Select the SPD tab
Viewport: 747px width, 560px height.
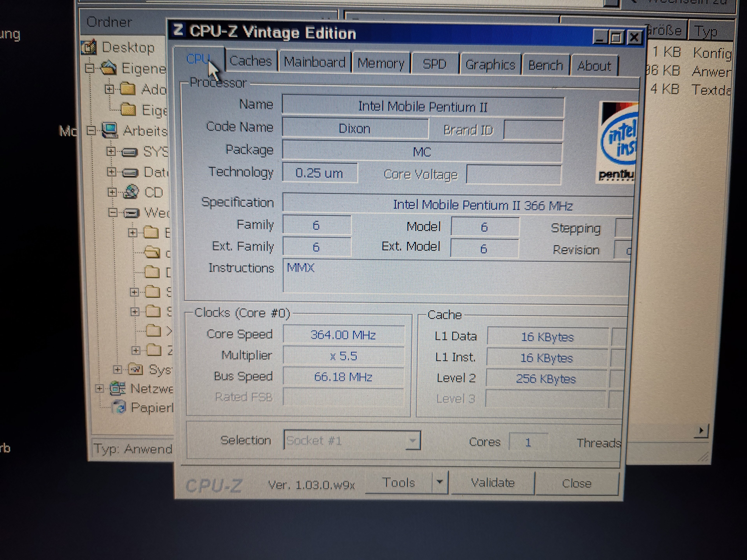pyautogui.click(x=435, y=64)
